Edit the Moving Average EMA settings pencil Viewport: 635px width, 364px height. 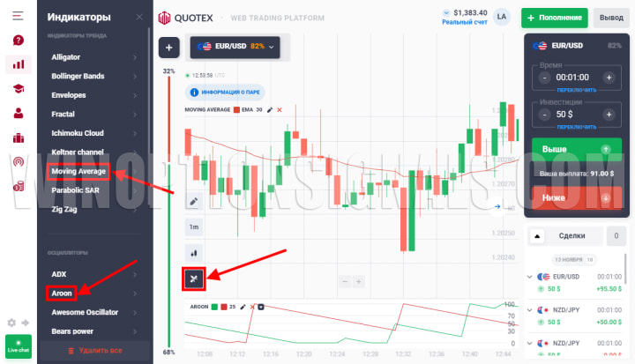[x=270, y=109]
